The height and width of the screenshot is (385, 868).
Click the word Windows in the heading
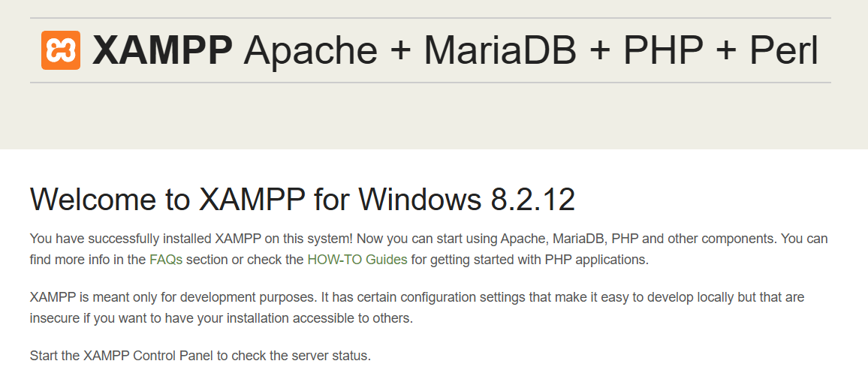coord(420,199)
